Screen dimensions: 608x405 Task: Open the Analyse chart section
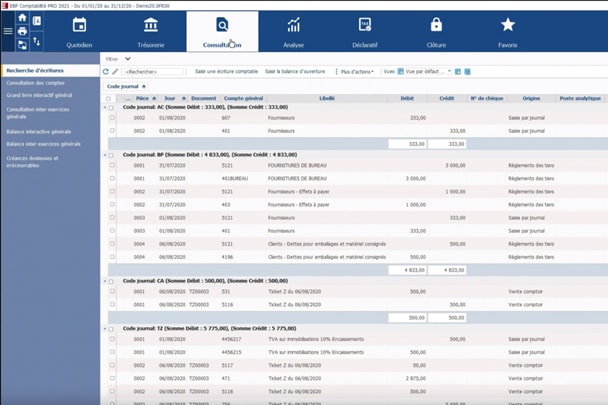click(293, 30)
